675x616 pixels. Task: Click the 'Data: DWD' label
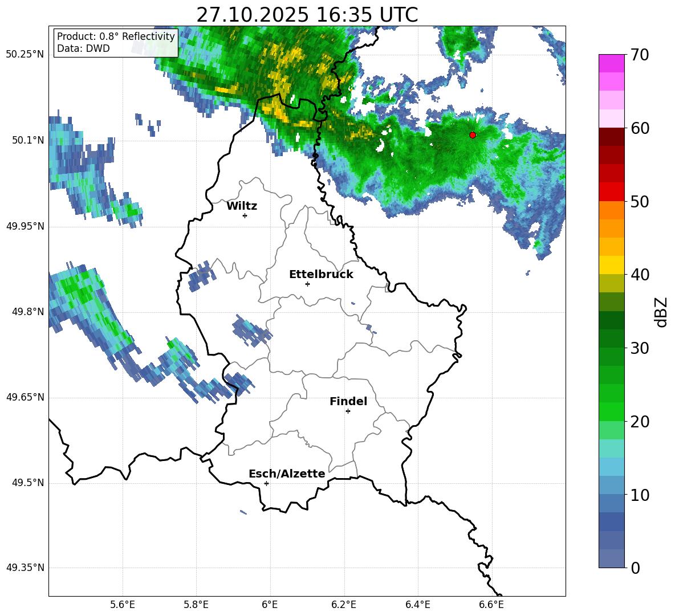click(83, 48)
